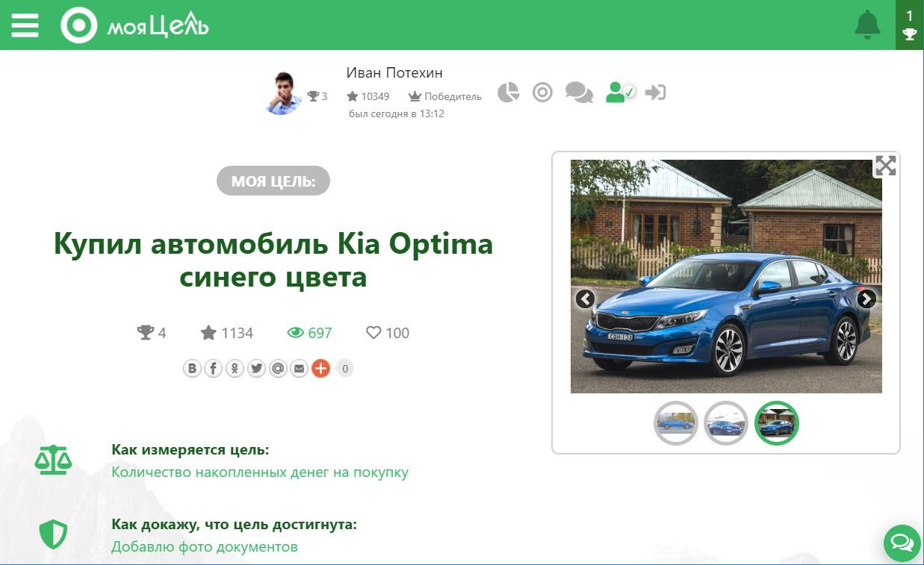
Task: View the goal's 1134 stars
Action: (227, 333)
